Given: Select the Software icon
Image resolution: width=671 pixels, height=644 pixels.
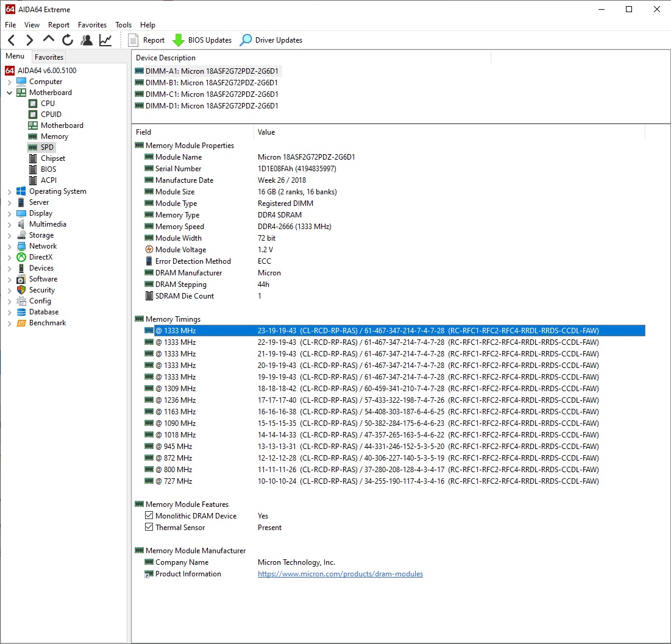Looking at the screenshot, I should coord(21,279).
